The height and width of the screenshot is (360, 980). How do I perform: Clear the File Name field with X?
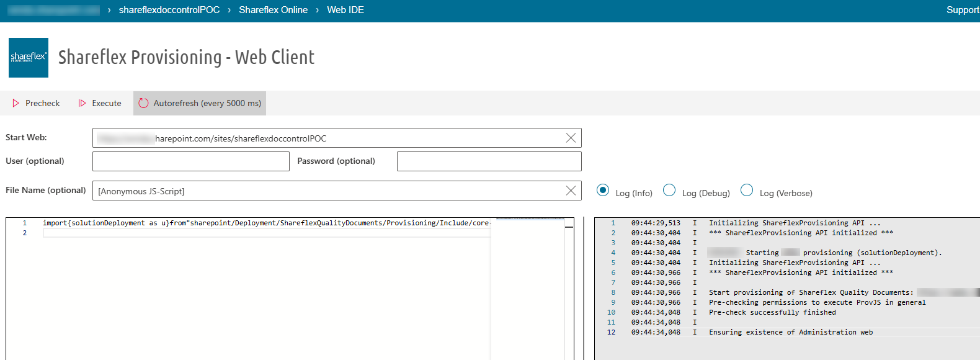(x=571, y=191)
